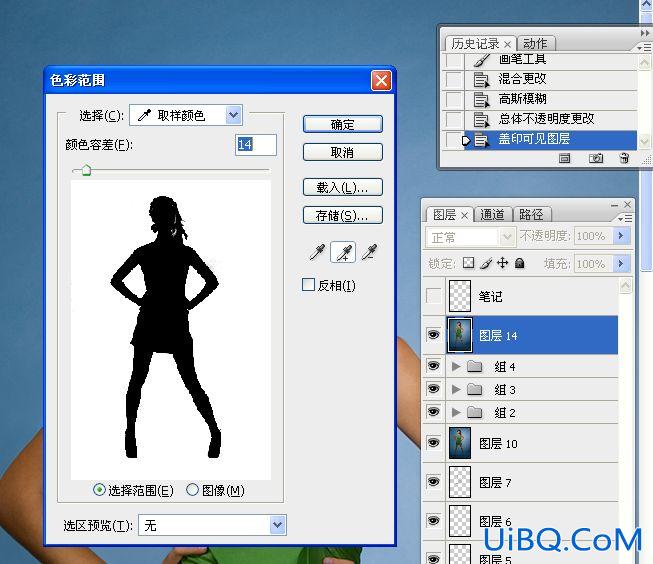Hide 组 4 with its eye icon
Screen dimensions: 653x564
(x=434, y=366)
